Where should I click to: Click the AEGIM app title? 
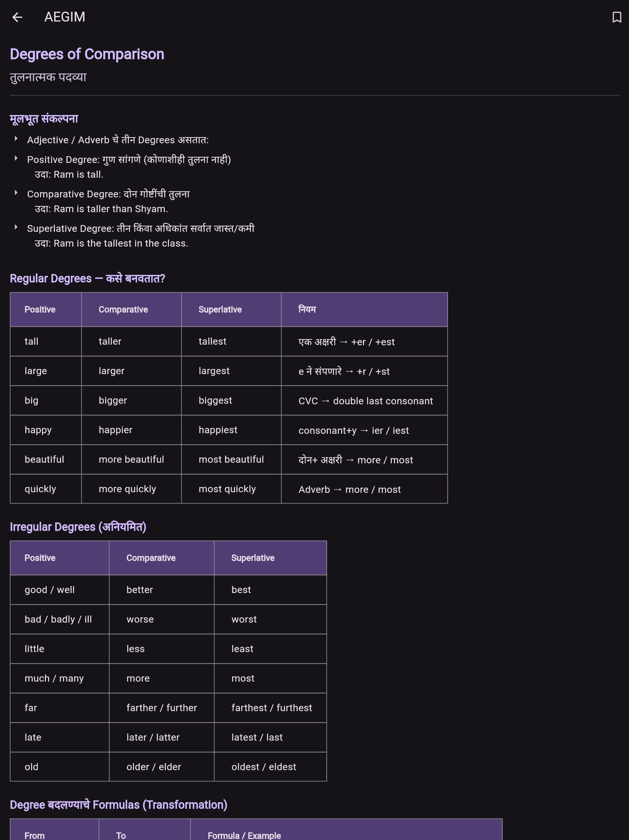[65, 17]
